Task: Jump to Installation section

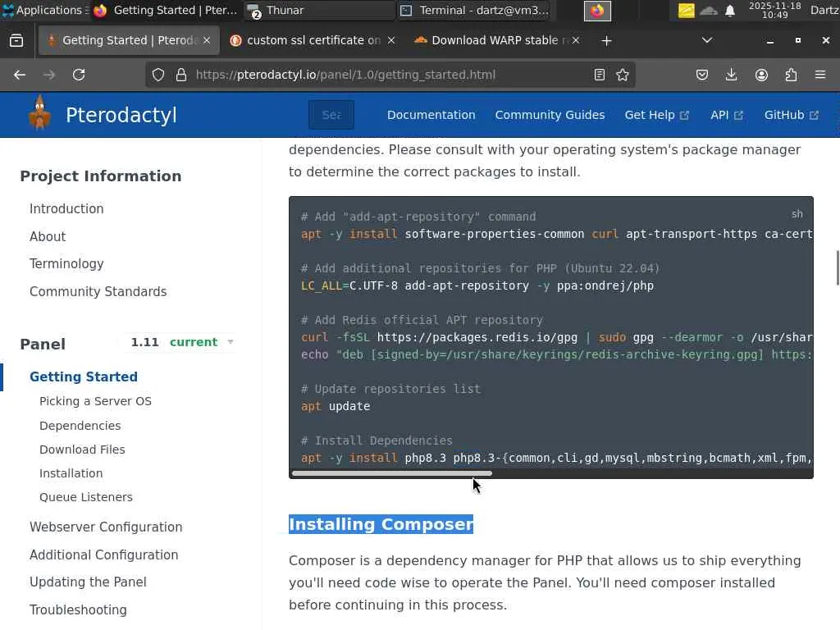Action: pyautogui.click(x=71, y=473)
